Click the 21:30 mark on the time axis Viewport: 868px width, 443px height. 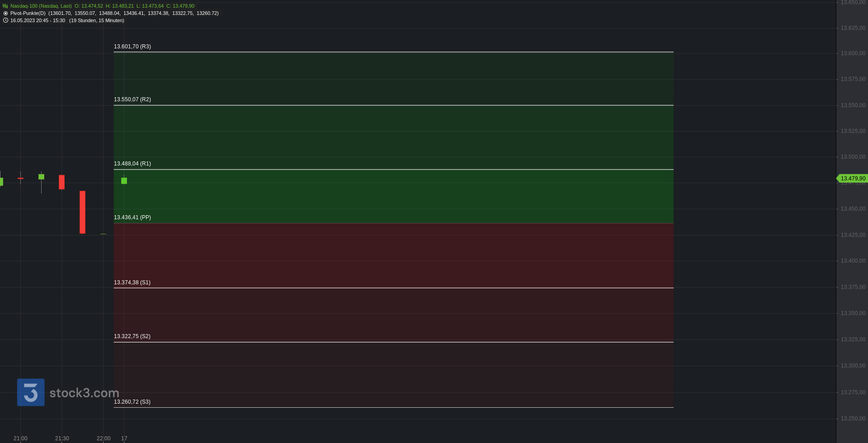(62, 438)
